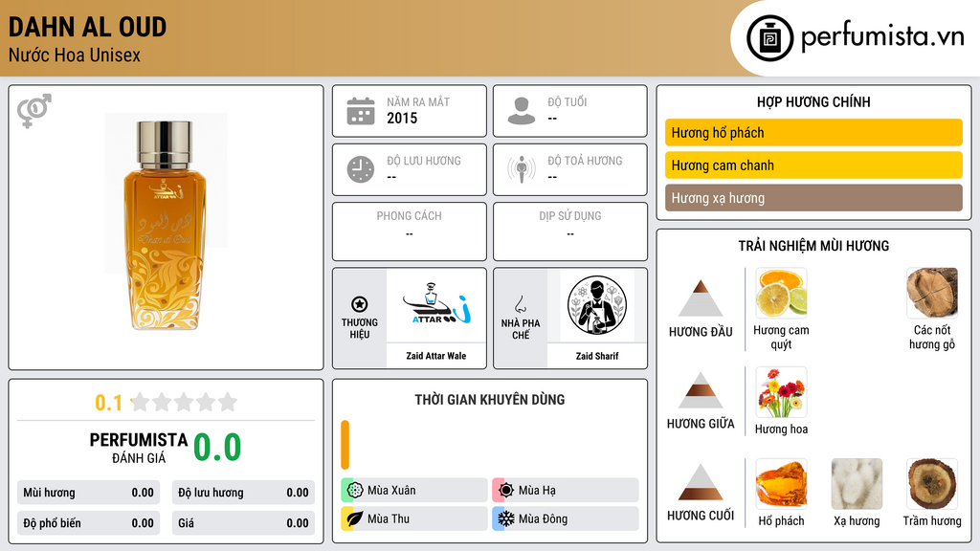
Task: Click the star badge icon above Thương hiệu
Action: pos(360,304)
